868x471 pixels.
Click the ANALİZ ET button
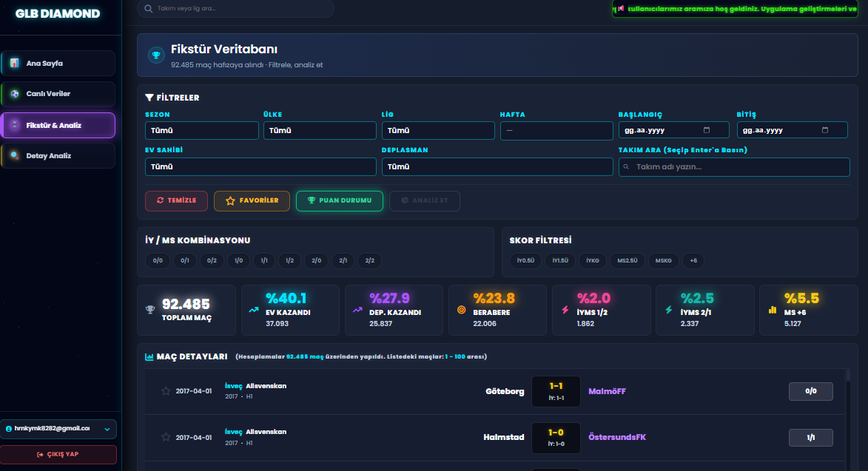[425, 200]
